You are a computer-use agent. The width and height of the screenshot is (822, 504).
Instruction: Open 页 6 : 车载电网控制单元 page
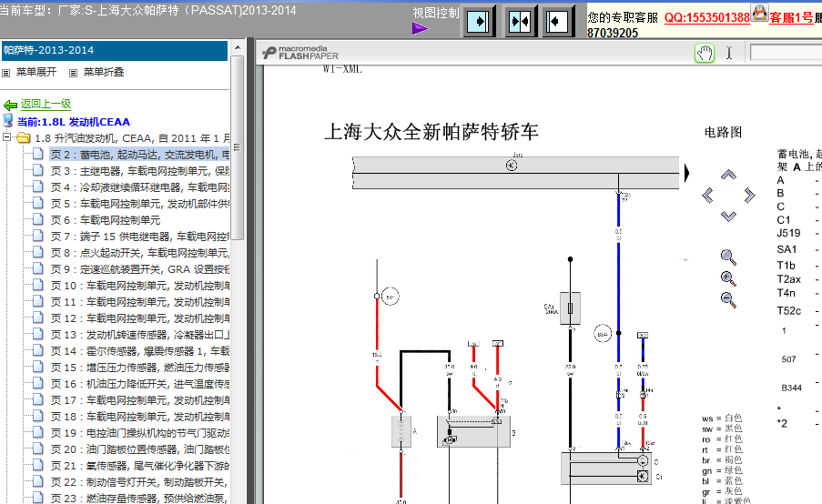pos(106,220)
